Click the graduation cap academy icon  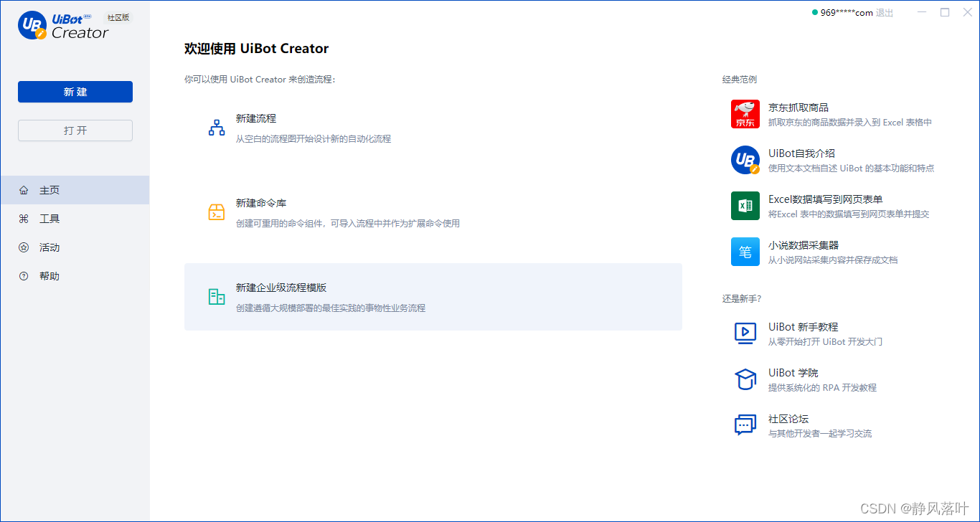tap(745, 379)
